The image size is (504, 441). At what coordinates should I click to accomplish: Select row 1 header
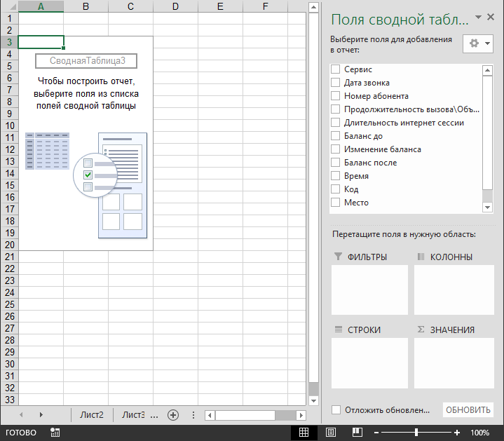point(9,18)
